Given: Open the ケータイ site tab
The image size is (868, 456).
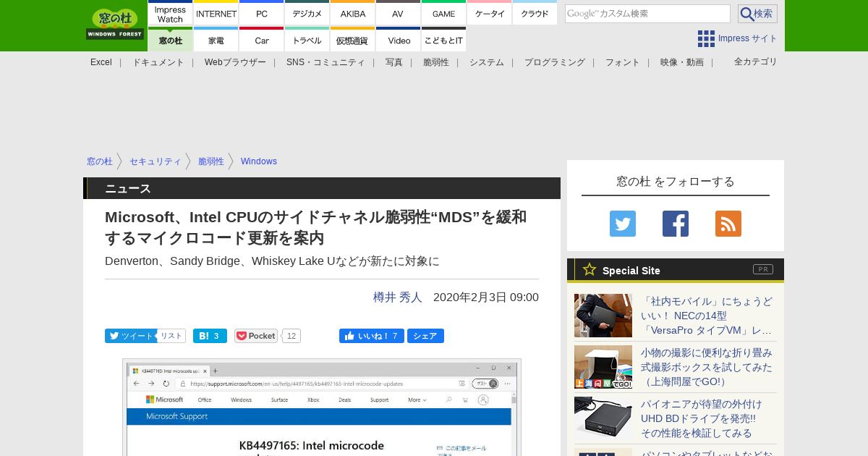Looking at the screenshot, I should (489, 14).
